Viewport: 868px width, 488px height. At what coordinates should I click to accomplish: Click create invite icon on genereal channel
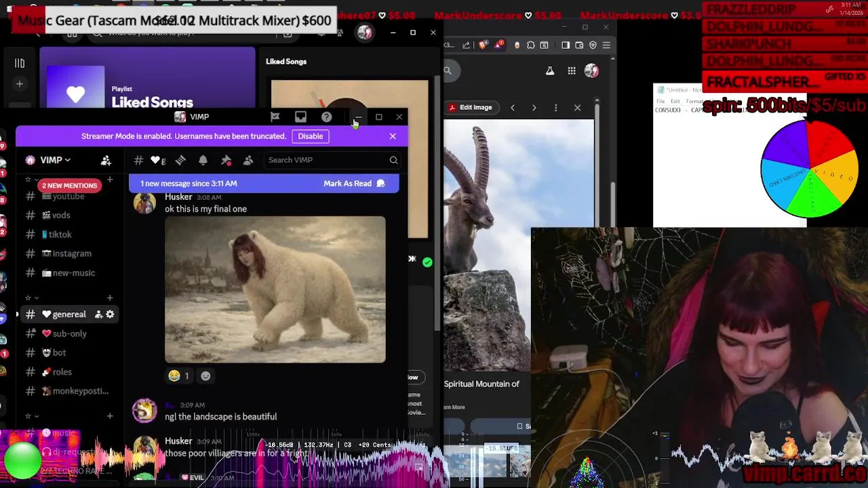tap(98, 314)
